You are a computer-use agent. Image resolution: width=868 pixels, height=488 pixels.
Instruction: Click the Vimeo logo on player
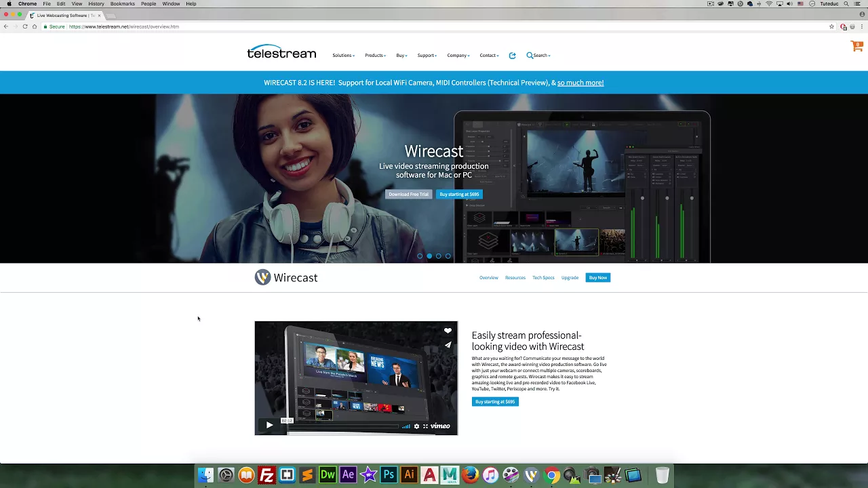(x=440, y=426)
